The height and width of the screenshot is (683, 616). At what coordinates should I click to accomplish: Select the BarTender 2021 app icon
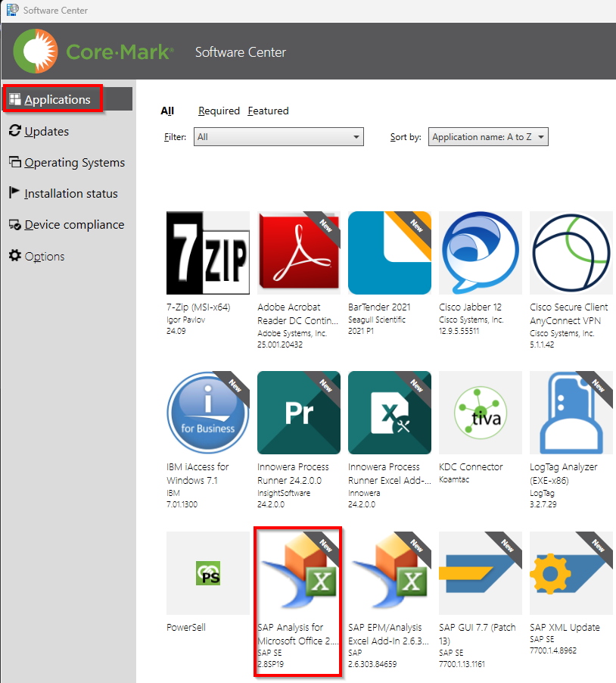pyautogui.click(x=390, y=253)
